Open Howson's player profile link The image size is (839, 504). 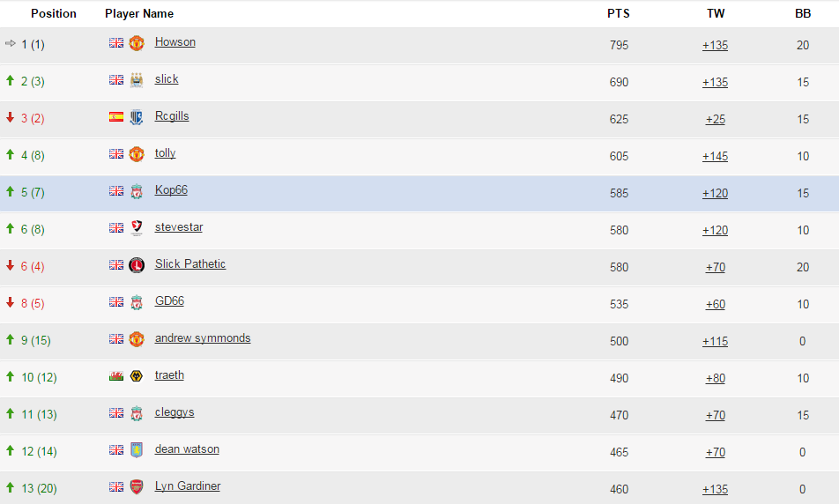[x=175, y=41]
